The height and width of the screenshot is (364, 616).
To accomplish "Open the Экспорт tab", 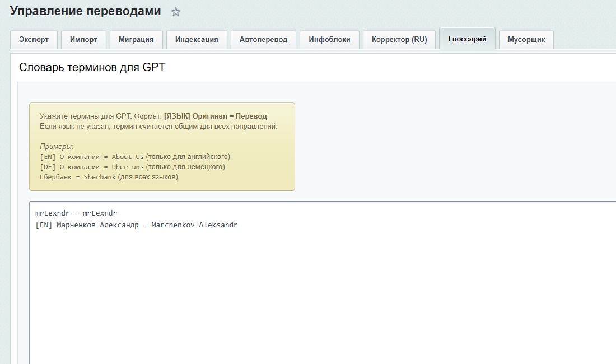I will [x=34, y=40].
